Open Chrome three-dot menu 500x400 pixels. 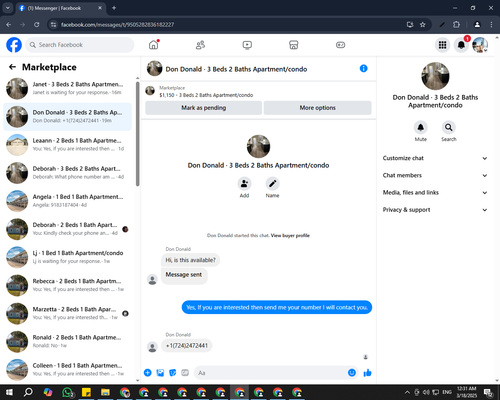[491, 24]
